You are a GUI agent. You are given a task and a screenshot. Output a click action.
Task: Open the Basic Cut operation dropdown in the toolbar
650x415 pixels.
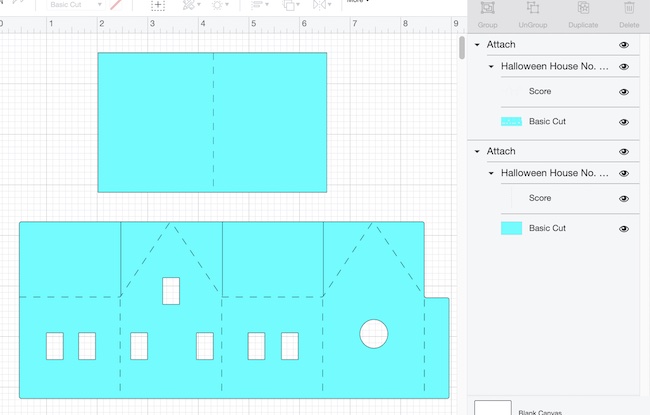(75, 5)
